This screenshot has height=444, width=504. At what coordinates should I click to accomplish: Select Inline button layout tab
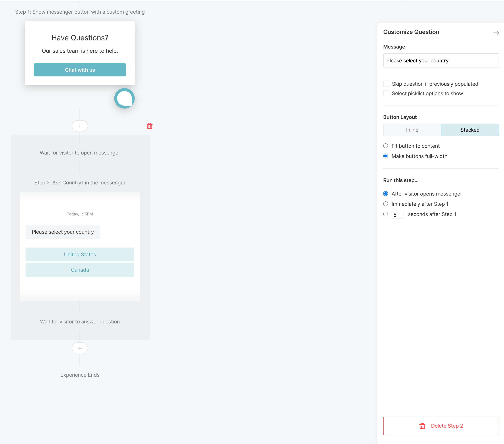coord(411,130)
